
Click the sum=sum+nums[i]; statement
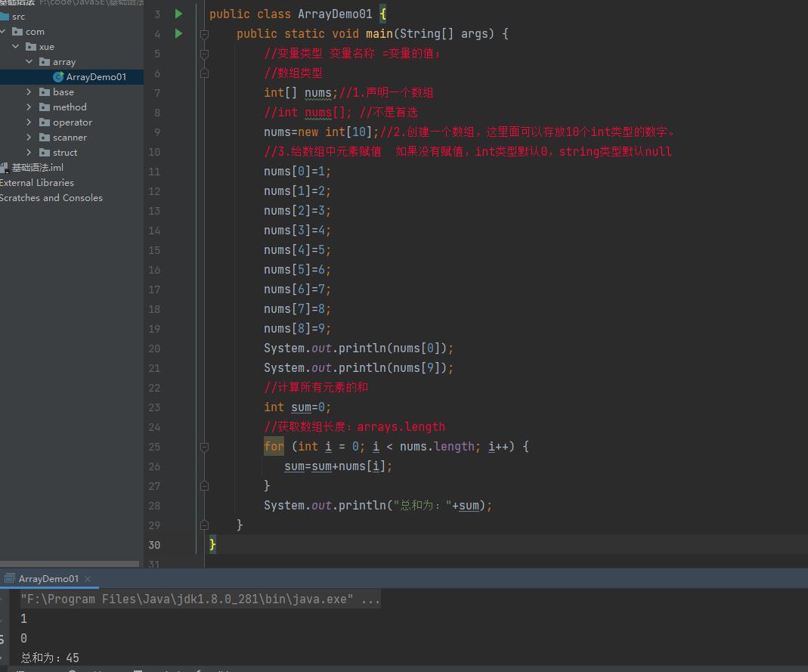click(339, 466)
